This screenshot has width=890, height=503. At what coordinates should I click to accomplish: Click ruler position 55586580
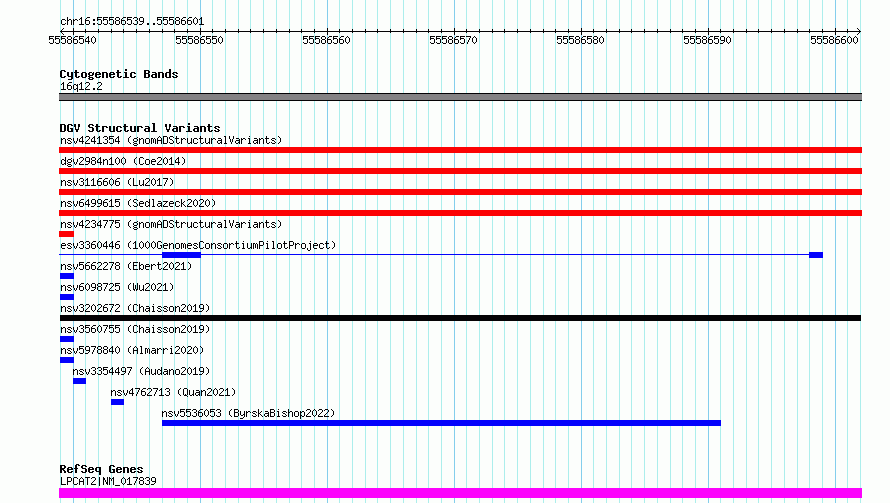coord(580,40)
